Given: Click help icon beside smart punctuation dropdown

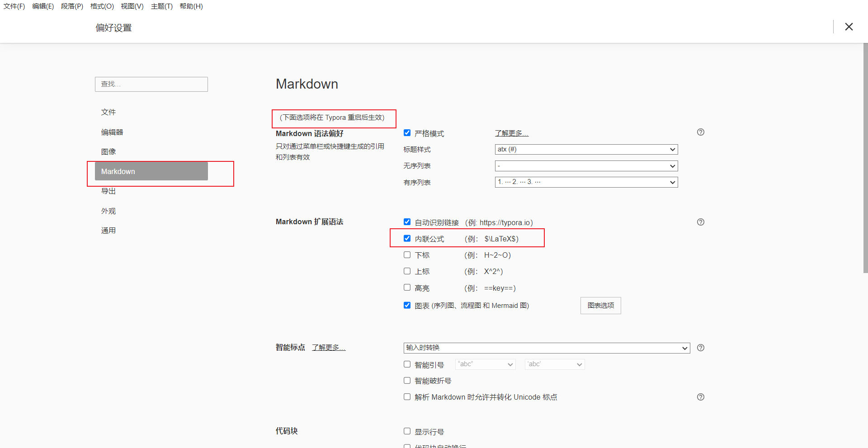Looking at the screenshot, I should tap(701, 348).
